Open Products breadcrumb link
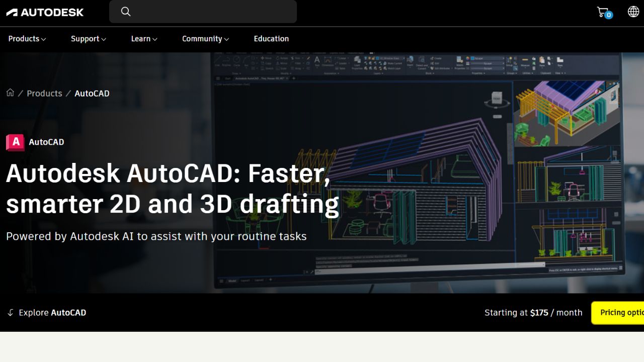The width and height of the screenshot is (644, 362). point(44,94)
